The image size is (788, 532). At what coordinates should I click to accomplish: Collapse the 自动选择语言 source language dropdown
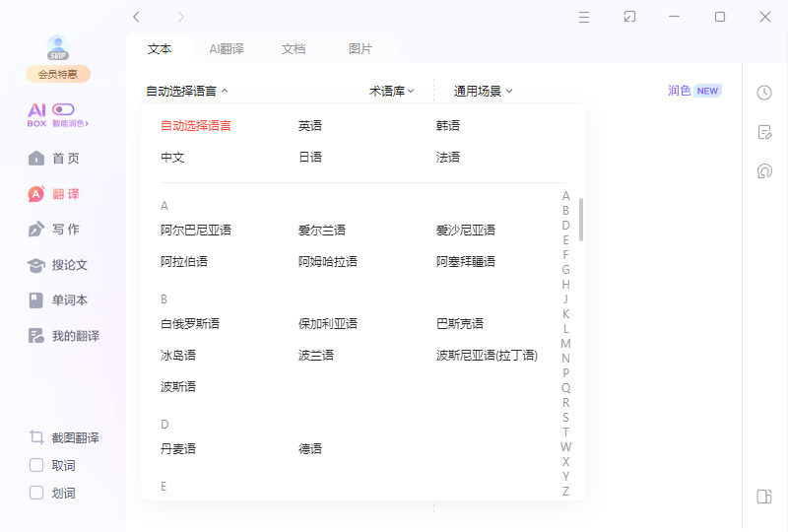[187, 91]
